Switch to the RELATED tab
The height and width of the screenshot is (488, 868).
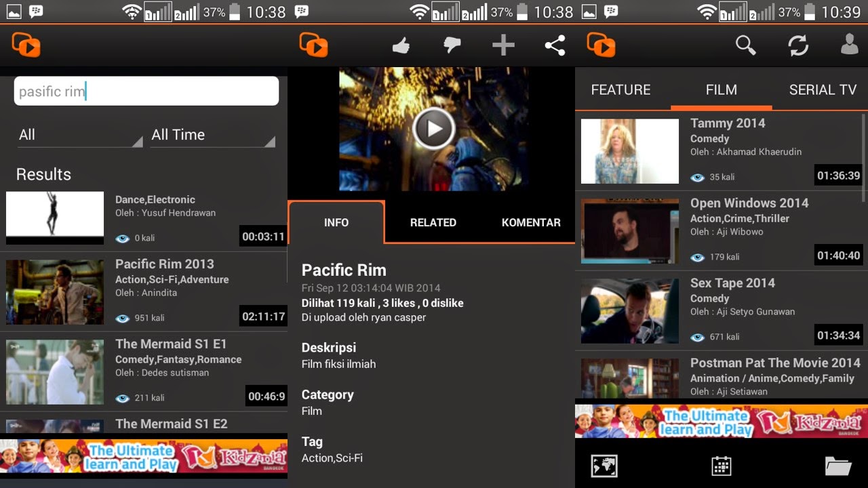433,222
